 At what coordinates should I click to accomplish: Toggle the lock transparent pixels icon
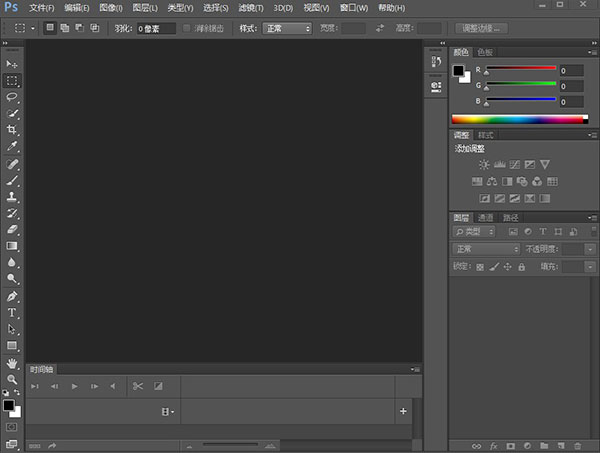(480, 267)
